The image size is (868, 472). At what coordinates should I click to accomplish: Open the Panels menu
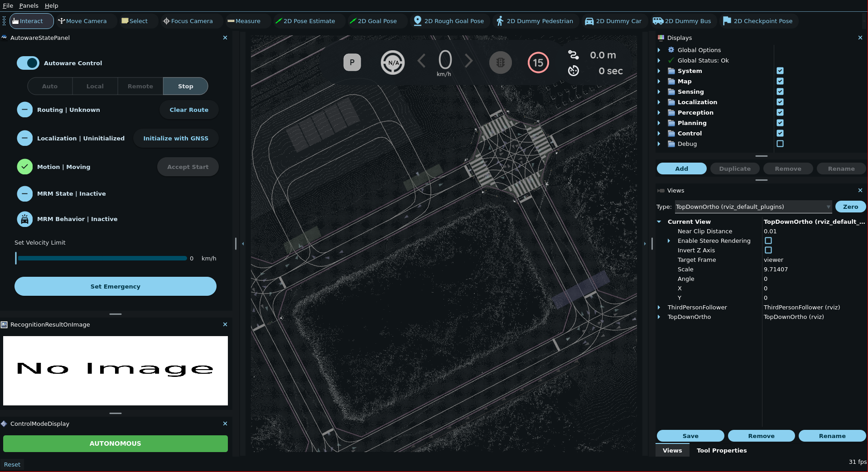29,5
